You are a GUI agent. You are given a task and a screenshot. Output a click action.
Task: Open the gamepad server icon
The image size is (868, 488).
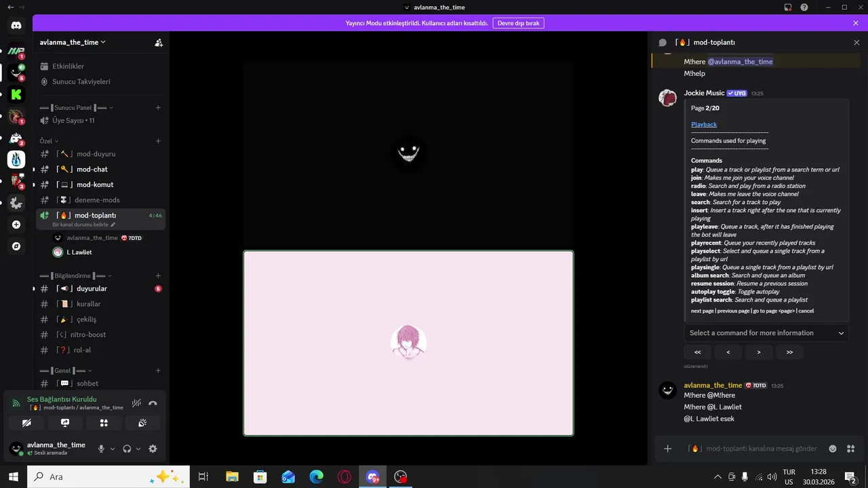click(16, 138)
